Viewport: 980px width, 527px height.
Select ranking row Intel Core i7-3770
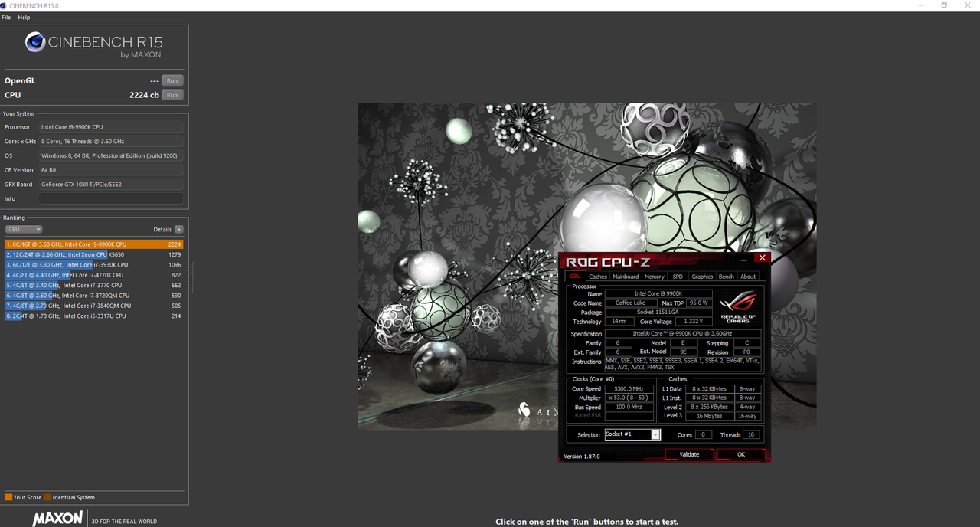(x=93, y=285)
